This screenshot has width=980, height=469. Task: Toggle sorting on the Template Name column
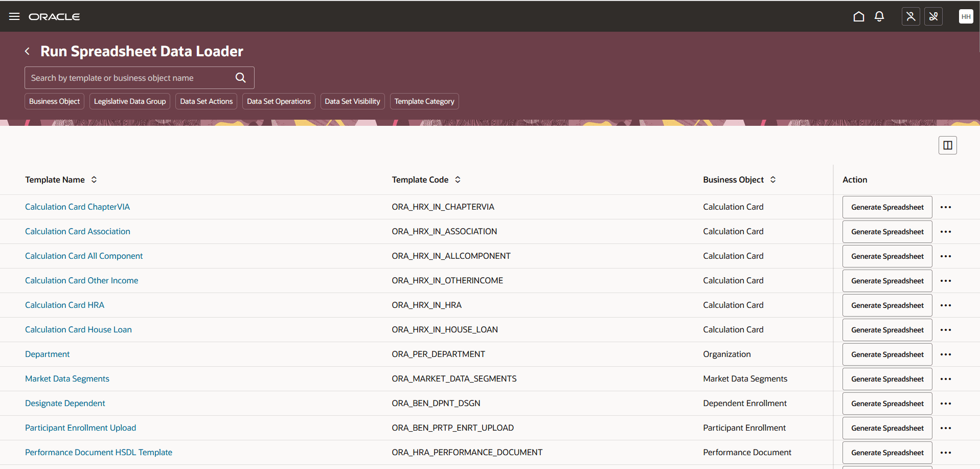coord(94,180)
